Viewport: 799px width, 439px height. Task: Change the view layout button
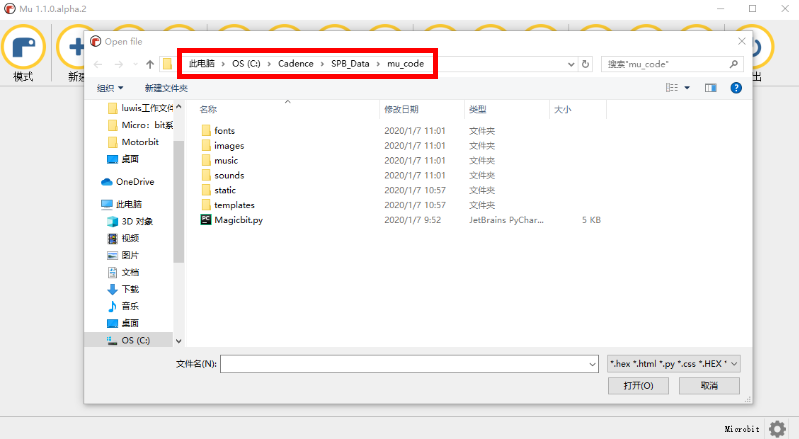tap(672, 88)
